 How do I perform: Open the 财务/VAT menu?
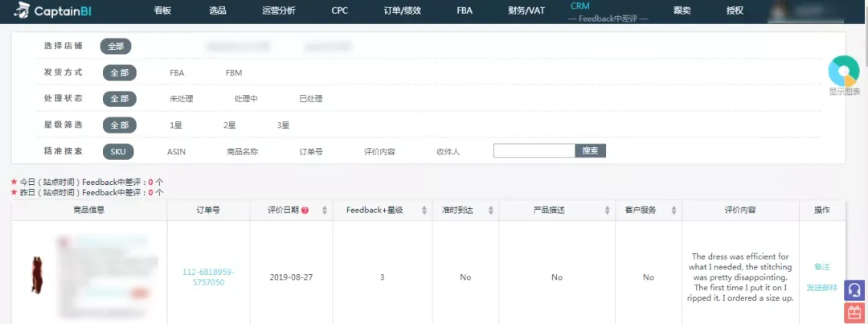tap(526, 10)
